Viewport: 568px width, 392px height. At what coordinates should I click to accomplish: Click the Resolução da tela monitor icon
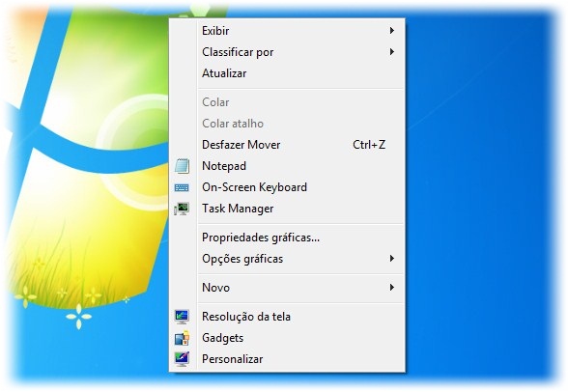coord(182,317)
